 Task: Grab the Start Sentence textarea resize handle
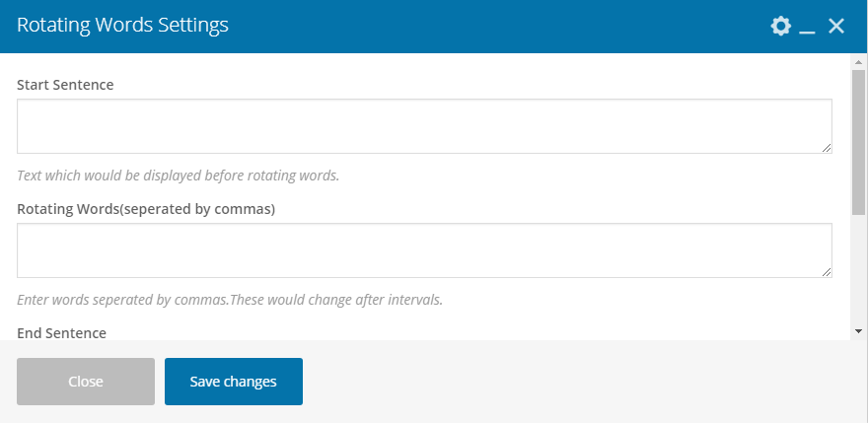(x=827, y=148)
